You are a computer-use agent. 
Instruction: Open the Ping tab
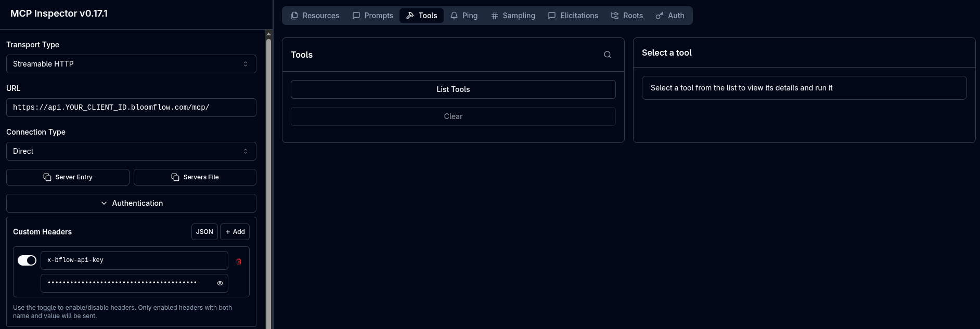click(464, 16)
